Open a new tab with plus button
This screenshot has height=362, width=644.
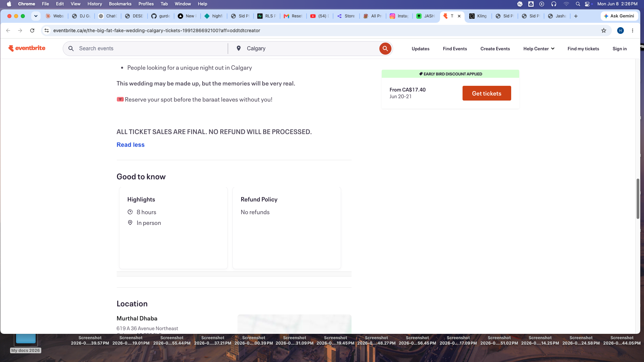576,16
